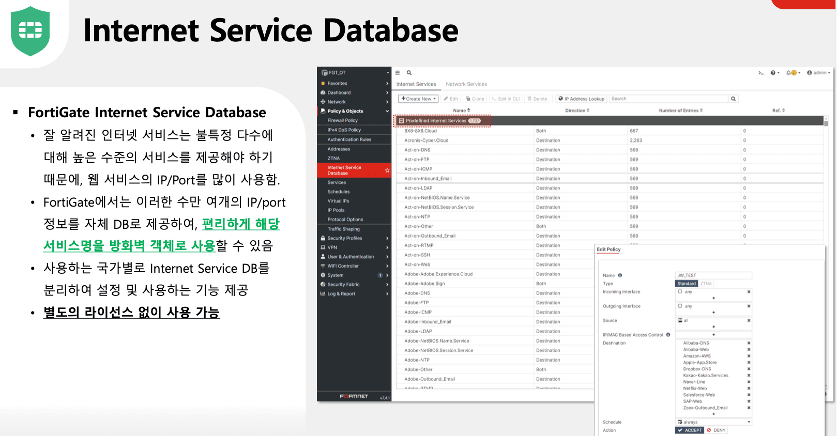
Task: Open the help question-mark menu
Action: coord(775,73)
